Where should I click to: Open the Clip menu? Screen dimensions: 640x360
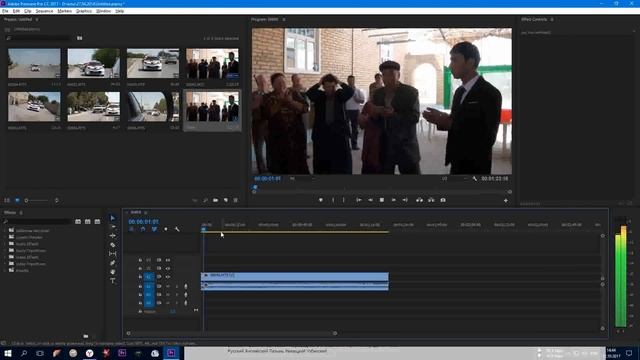point(27,11)
